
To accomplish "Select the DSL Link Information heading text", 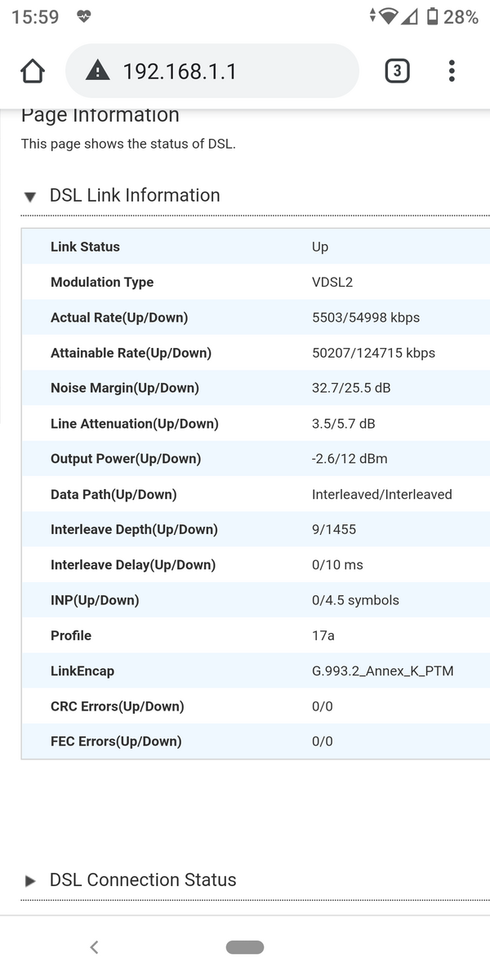I will click(x=135, y=195).
